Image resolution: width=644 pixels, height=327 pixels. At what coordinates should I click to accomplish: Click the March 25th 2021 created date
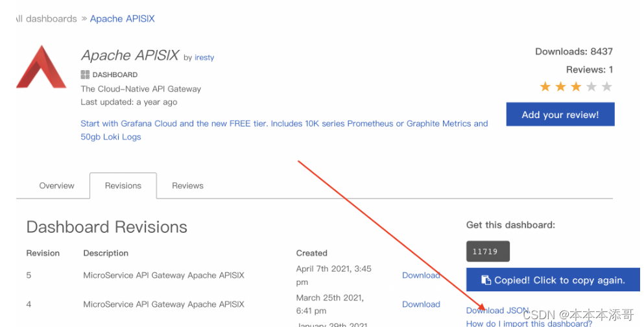(x=330, y=304)
